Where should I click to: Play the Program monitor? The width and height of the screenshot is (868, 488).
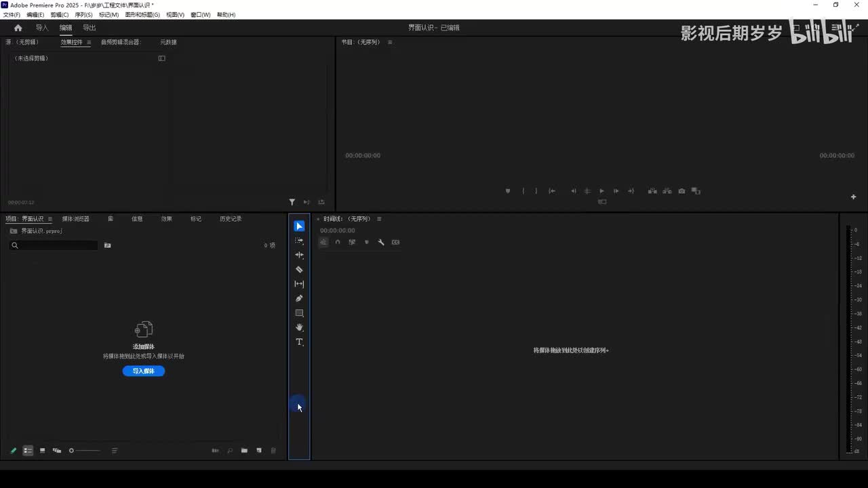click(x=601, y=191)
